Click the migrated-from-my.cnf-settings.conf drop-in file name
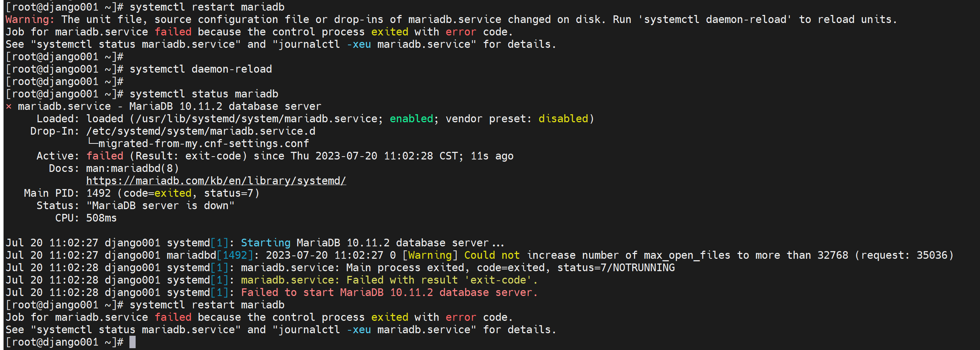 click(x=203, y=143)
